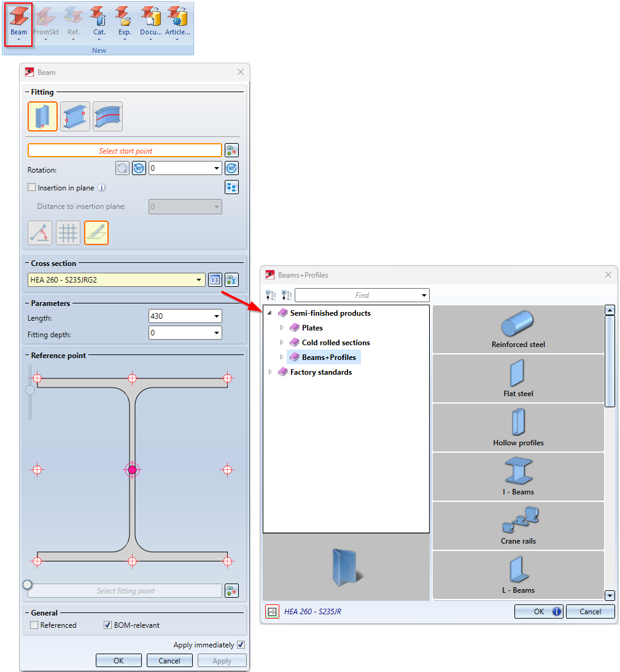The image size is (620, 672).
Task: Select Cold rolled sections in the tree
Action: [330, 342]
